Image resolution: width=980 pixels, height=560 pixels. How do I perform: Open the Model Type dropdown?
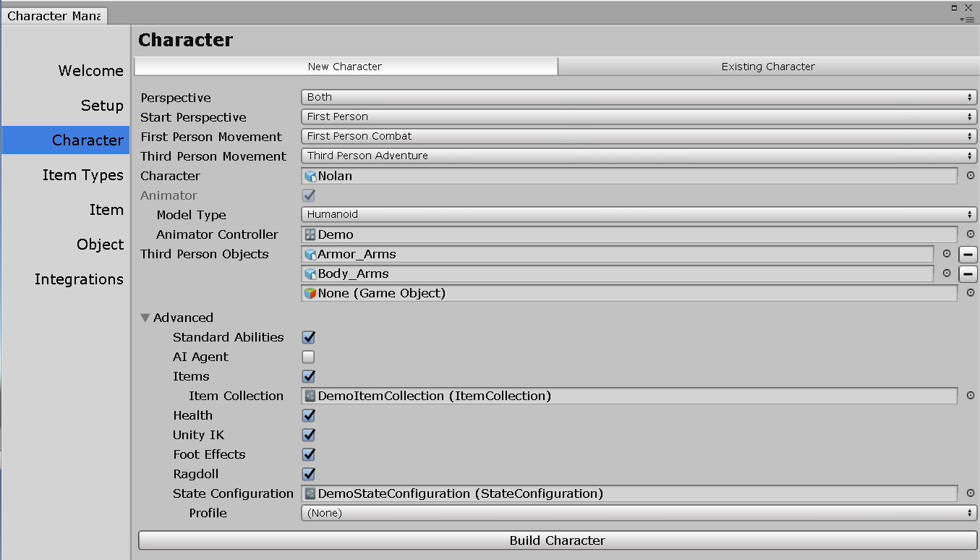639,214
